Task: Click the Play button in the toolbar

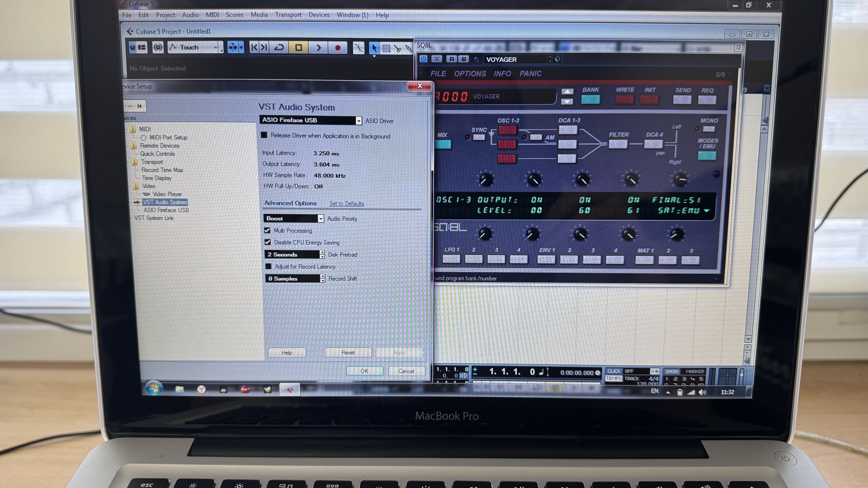Action: (318, 48)
